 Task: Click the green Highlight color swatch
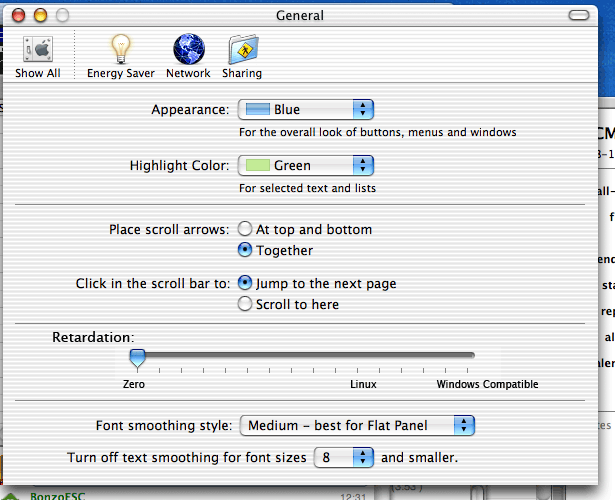click(258, 165)
